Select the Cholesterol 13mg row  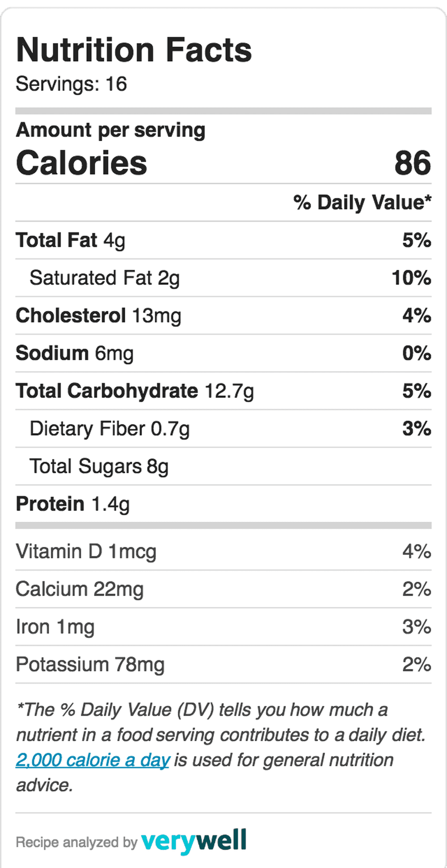click(223, 316)
